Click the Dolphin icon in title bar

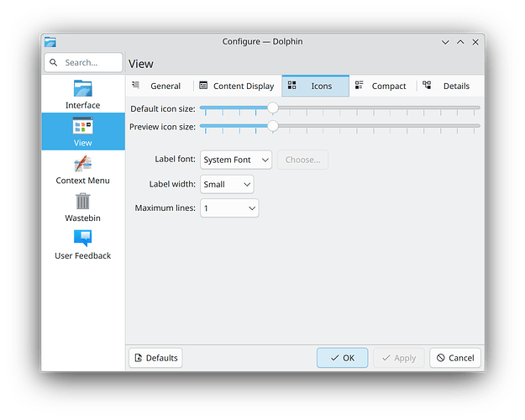point(50,42)
